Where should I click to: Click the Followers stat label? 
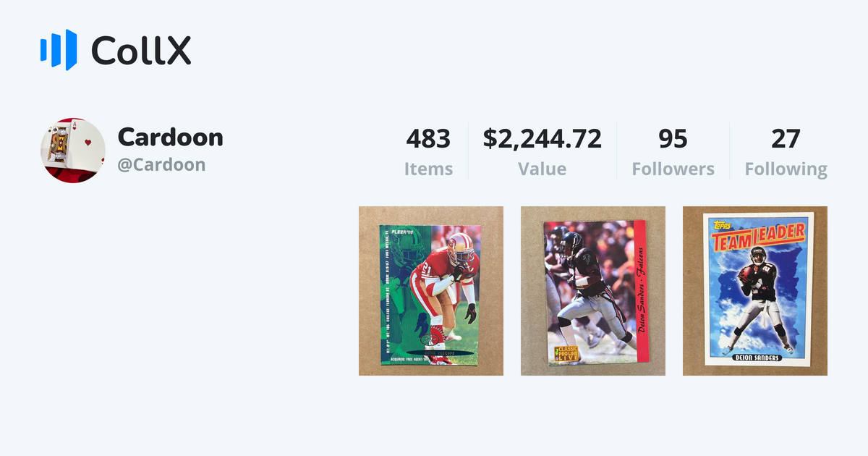[673, 169]
